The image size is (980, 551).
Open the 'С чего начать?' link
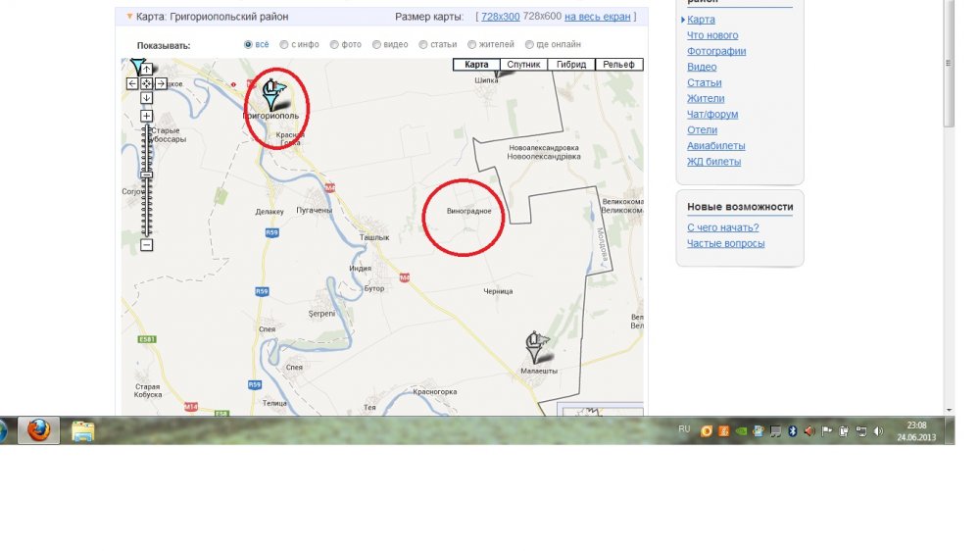[x=723, y=227]
